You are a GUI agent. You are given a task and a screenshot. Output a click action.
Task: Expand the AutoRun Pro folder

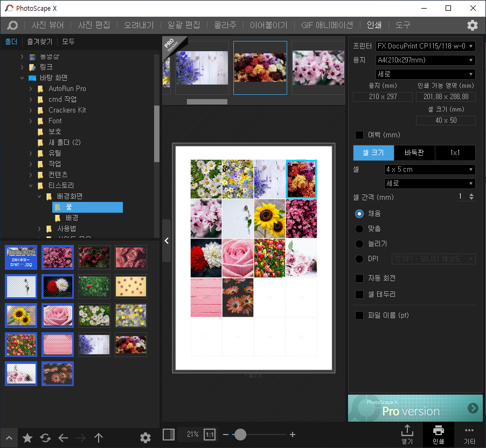point(30,89)
